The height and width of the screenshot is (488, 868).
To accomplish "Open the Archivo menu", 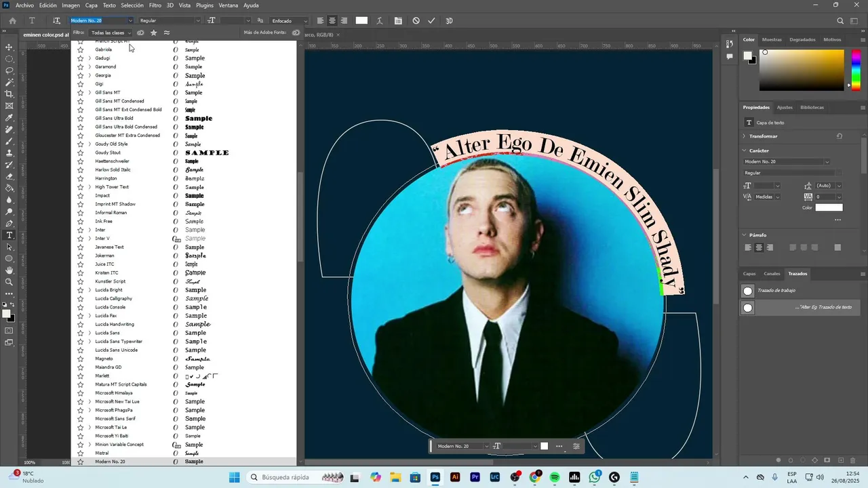I will coord(24,5).
